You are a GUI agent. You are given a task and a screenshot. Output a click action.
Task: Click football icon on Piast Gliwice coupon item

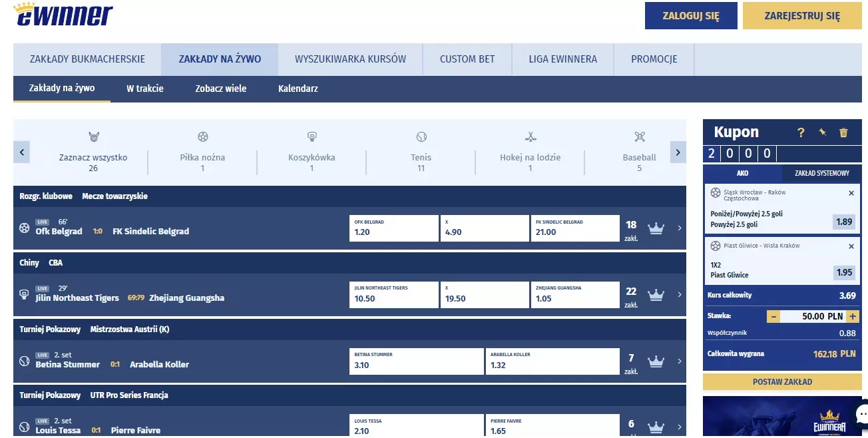[x=716, y=246]
